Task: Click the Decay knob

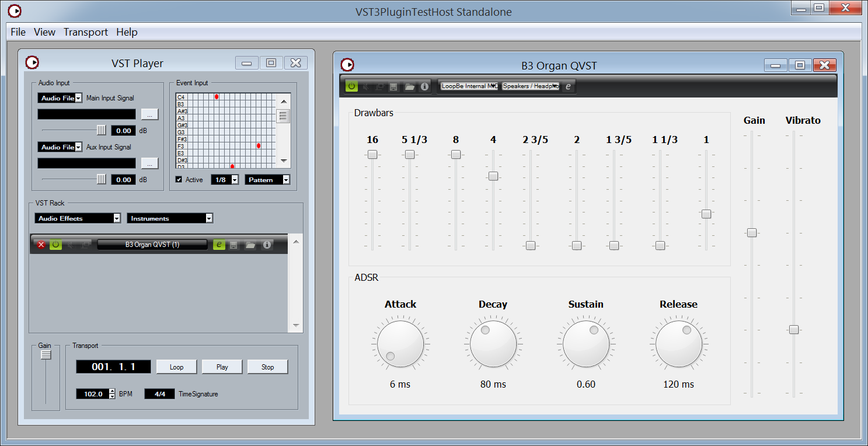Action: click(493, 343)
